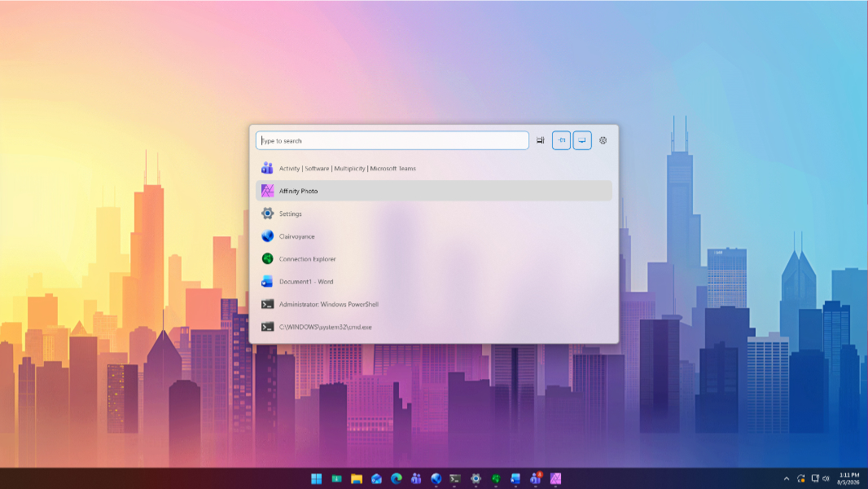This screenshot has width=868, height=489.
Task: Click the sync status tray icon
Action: click(x=800, y=478)
